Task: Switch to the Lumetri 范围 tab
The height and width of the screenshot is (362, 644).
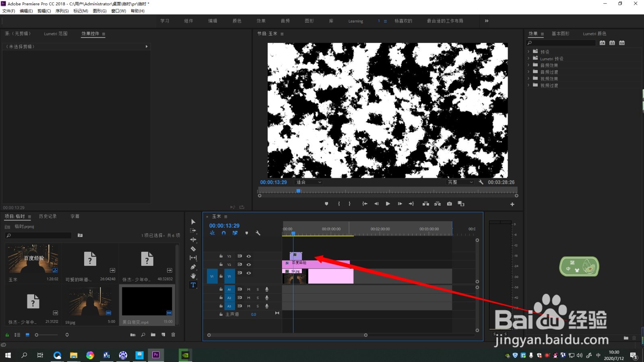Action: pos(56,34)
